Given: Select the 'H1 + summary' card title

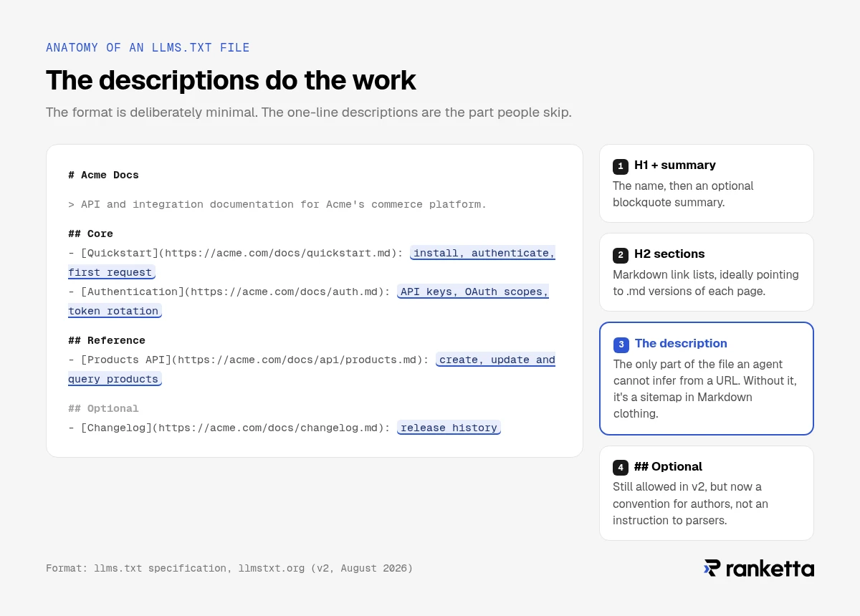Looking at the screenshot, I should point(675,165).
